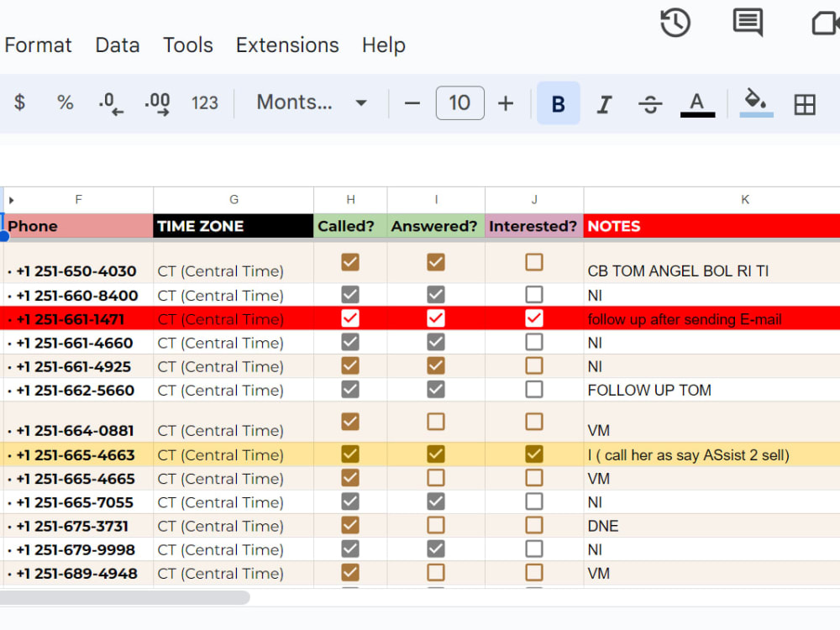Image resolution: width=840 pixels, height=630 pixels.
Task: Select column G header
Action: [x=234, y=200]
